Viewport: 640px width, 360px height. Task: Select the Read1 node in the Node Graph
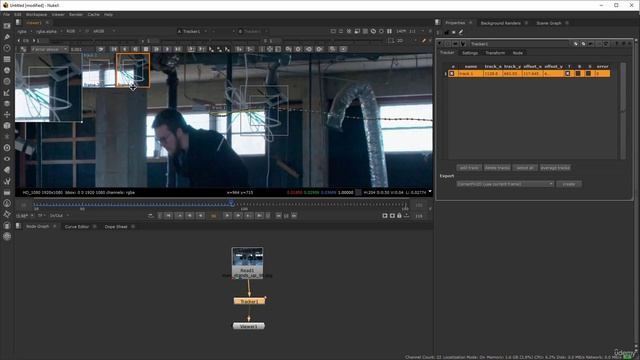pyautogui.click(x=247, y=262)
